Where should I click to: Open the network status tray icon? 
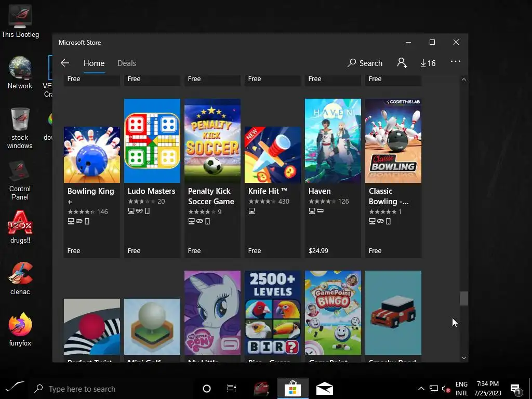pos(434,389)
